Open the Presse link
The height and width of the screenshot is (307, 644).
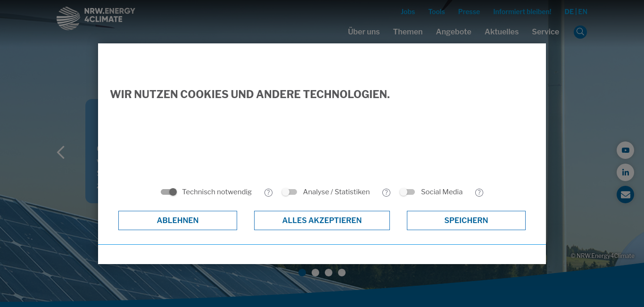(x=469, y=12)
